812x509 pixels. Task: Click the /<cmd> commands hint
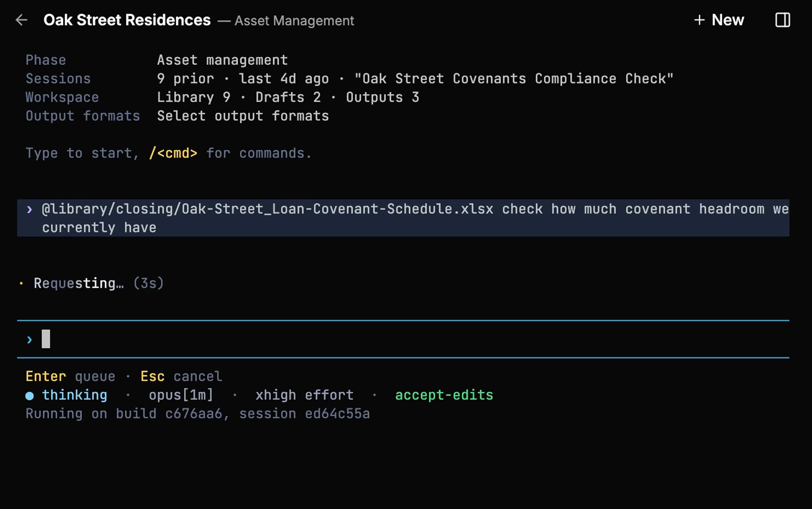coord(173,153)
